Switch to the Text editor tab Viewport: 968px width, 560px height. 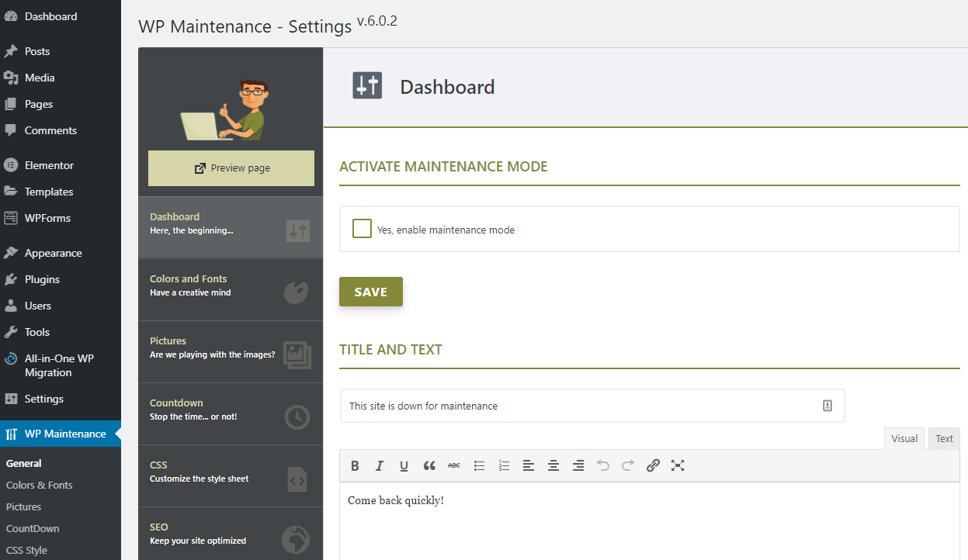click(x=943, y=438)
